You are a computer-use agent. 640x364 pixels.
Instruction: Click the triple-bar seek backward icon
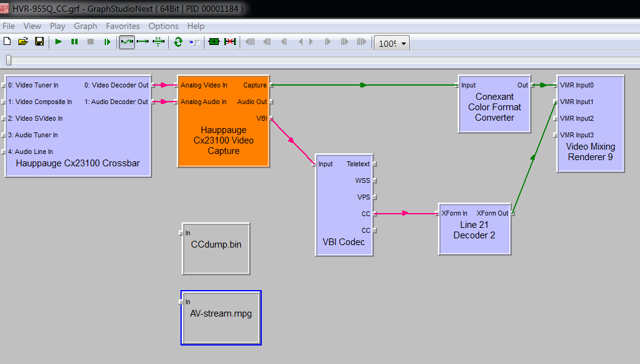click(x=267, y=42)
